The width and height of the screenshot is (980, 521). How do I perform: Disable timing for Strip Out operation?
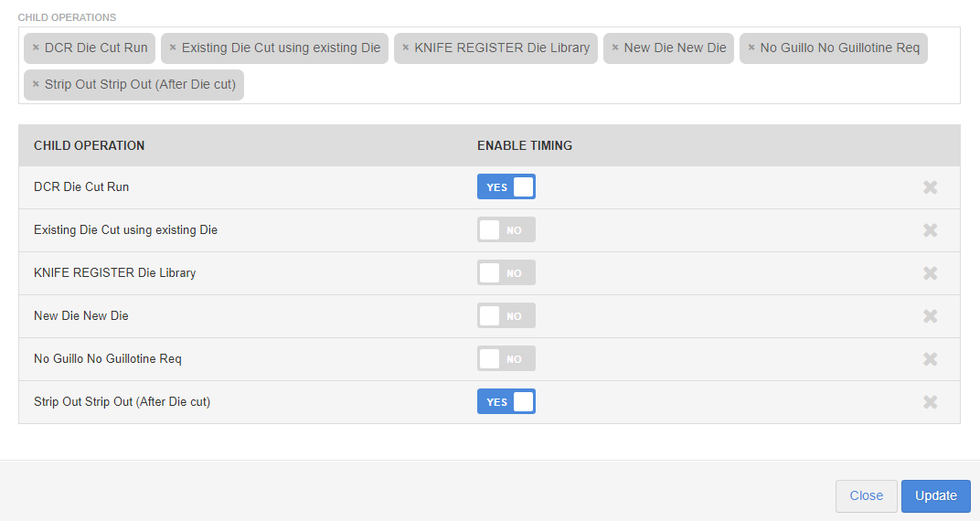506,401
